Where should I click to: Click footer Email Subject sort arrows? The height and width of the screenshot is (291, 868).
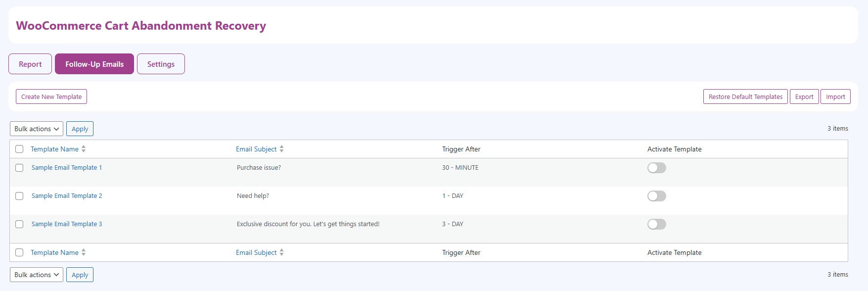(x=281, y=252)
